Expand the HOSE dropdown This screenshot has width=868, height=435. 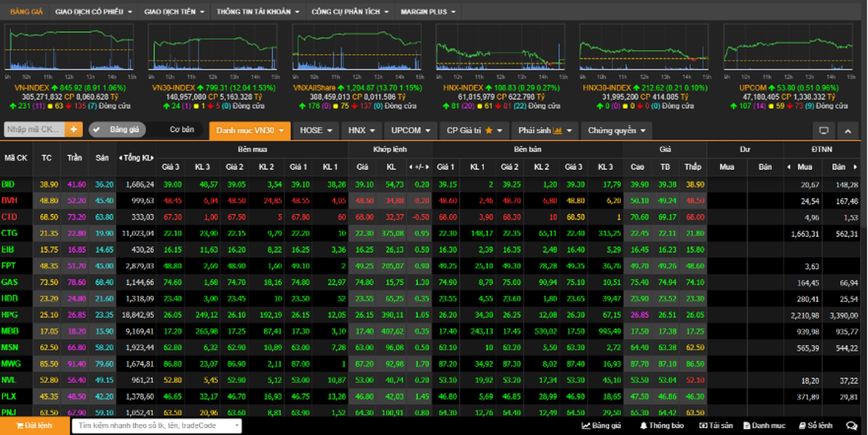click(x=316, y=131)
